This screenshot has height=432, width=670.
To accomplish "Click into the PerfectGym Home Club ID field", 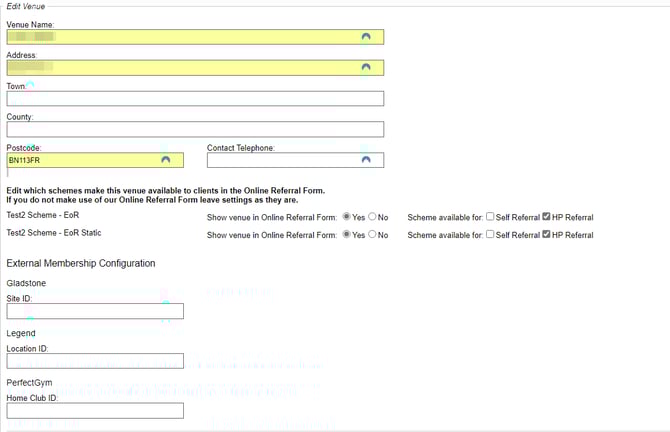I will click(x=95, y=410).
